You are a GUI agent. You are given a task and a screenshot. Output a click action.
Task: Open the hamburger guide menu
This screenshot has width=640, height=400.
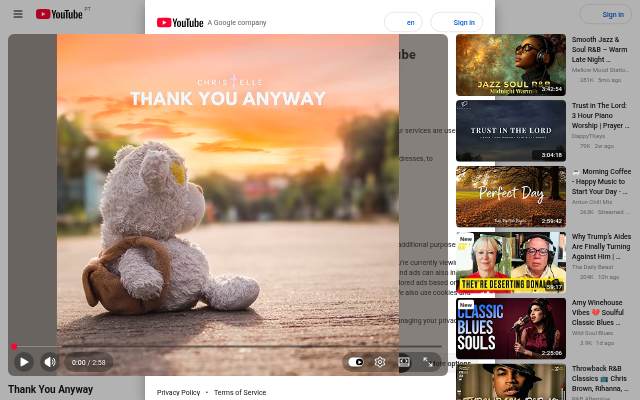(18, 14)
